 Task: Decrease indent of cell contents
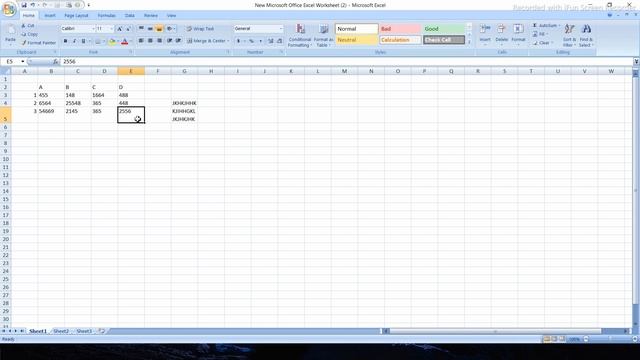(x=169, y=41)
